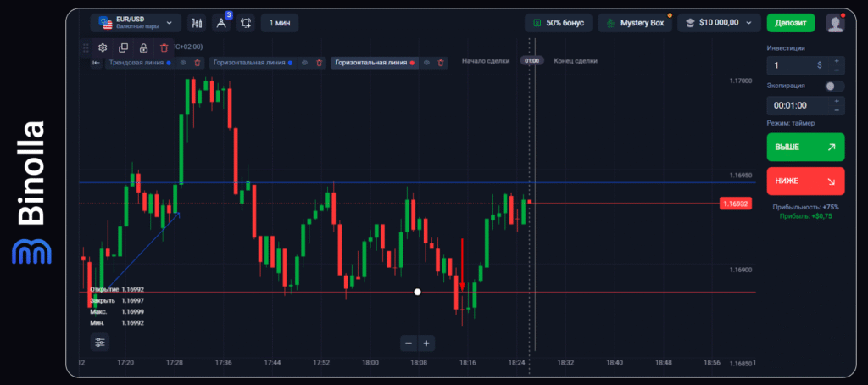Open drawing settings gear icon
The height and width of the screenshot is (385, 868).
[x=103, y=47]
